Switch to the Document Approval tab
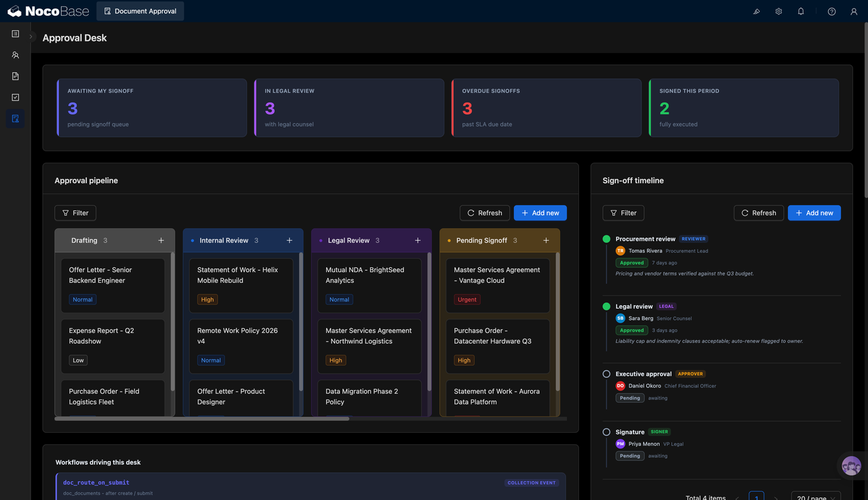This screenshot has height=500, width=868. click(140, 12)
